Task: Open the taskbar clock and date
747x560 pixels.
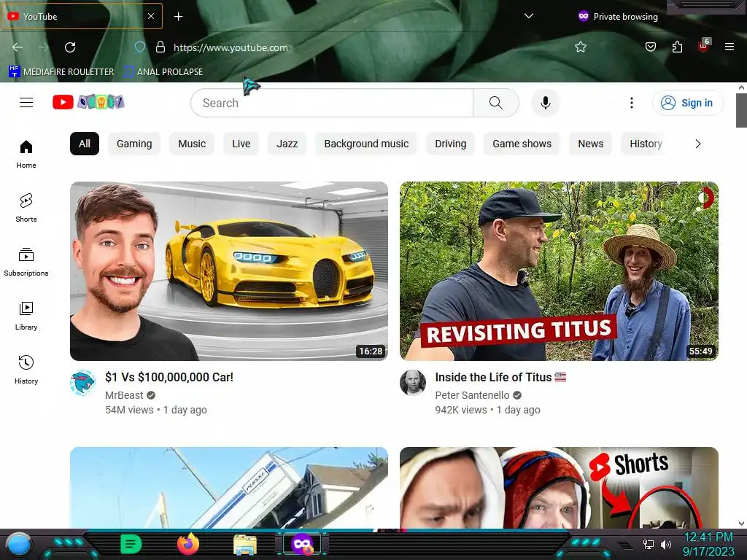Action: [708, 544]
